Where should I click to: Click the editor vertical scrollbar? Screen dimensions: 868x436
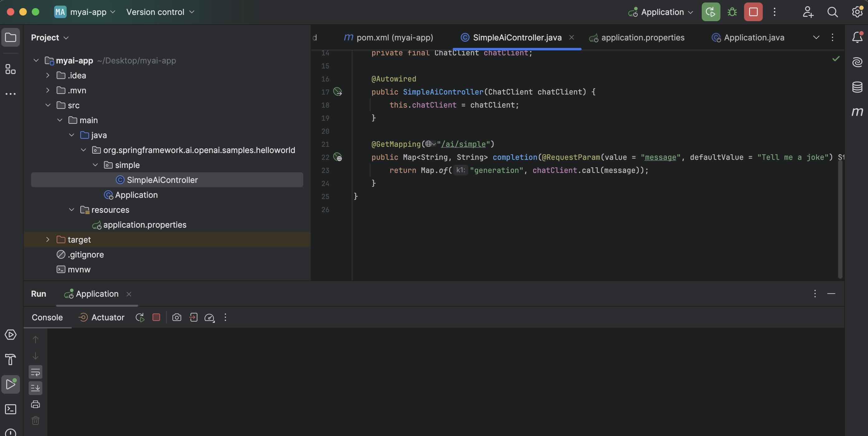pos(840,219)
